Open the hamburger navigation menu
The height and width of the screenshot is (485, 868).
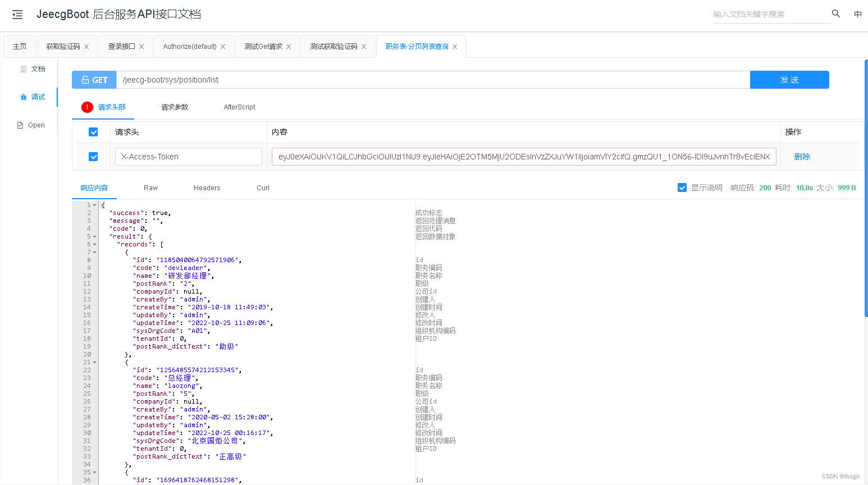(x=17, y=14)
